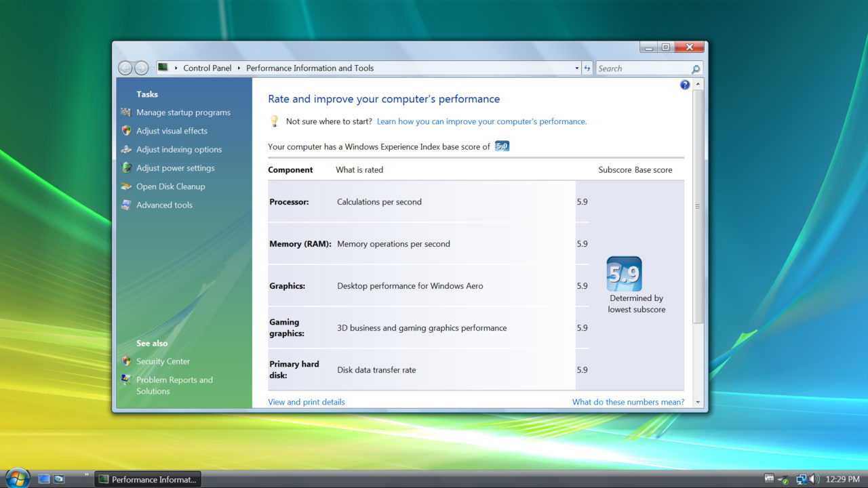
Task: Open Manage startup programs task
Action: (x=183, y=113)
